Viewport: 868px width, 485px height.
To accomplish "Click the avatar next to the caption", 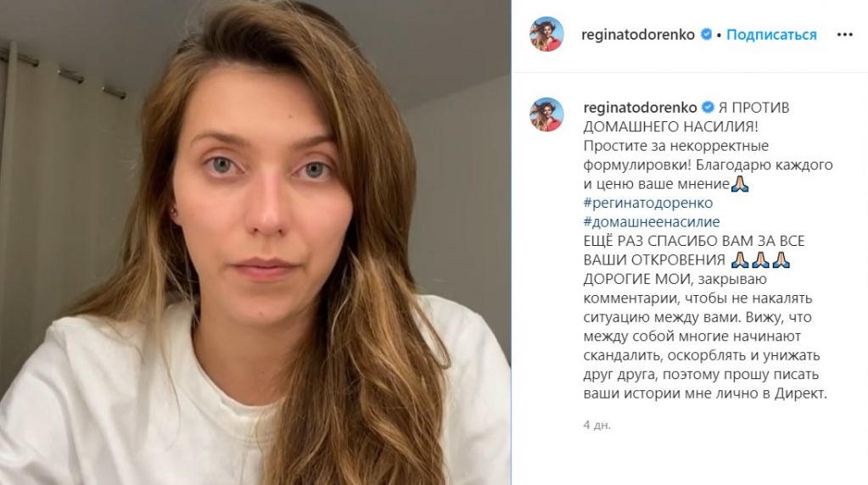I will (x=546, y=114).
